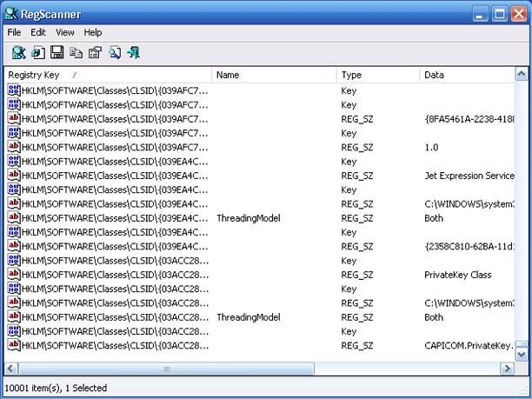Open the selected key in RegEdit
Viewport: 532px width, 399px height.
[38, 52]
